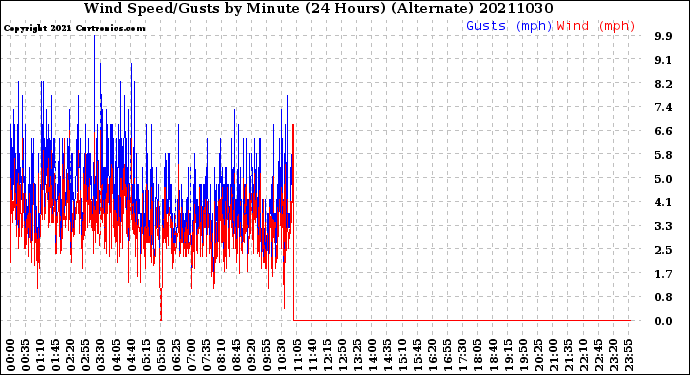Image resolution: width=690 pixels, height=375 pixels.
Task: Click the 04:05 time axis label
Action: pos(116,355)
